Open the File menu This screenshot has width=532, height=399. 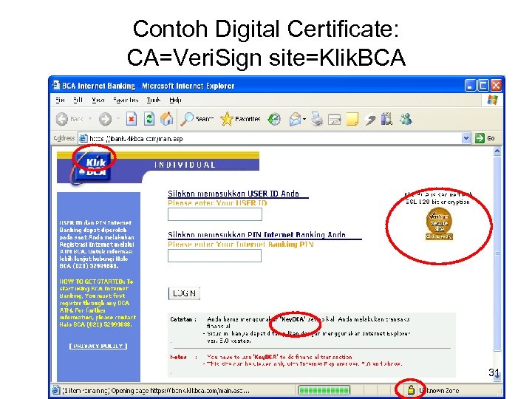[60, 100]
